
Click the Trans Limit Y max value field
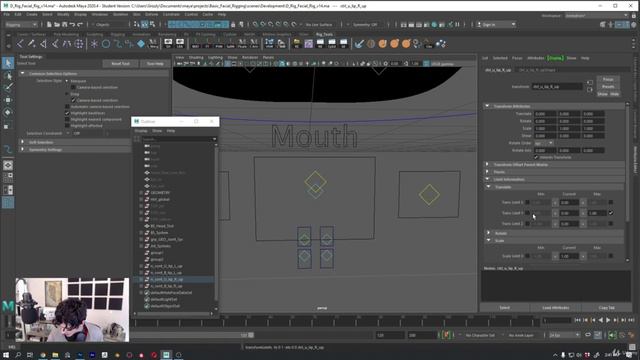pyautogui.click(x=597, y=213)
